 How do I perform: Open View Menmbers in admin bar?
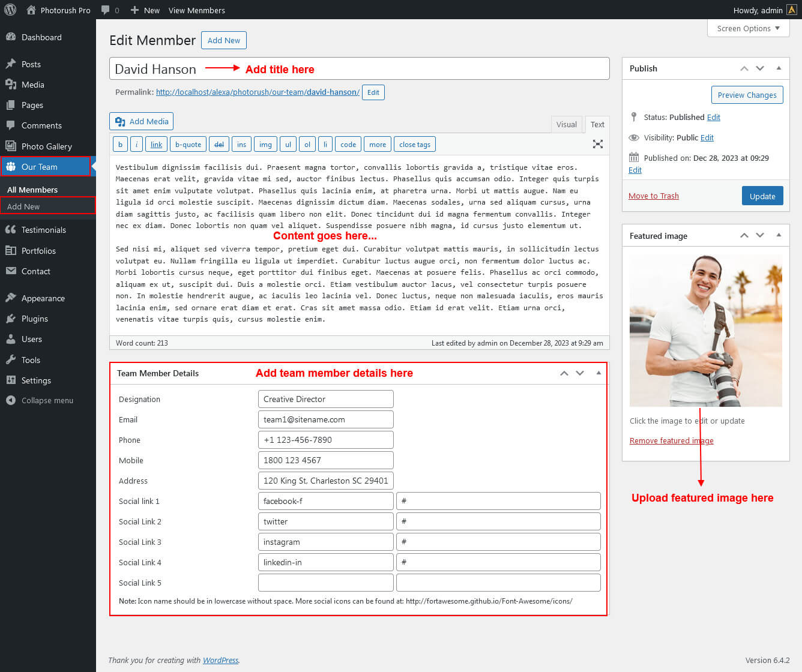197,10
